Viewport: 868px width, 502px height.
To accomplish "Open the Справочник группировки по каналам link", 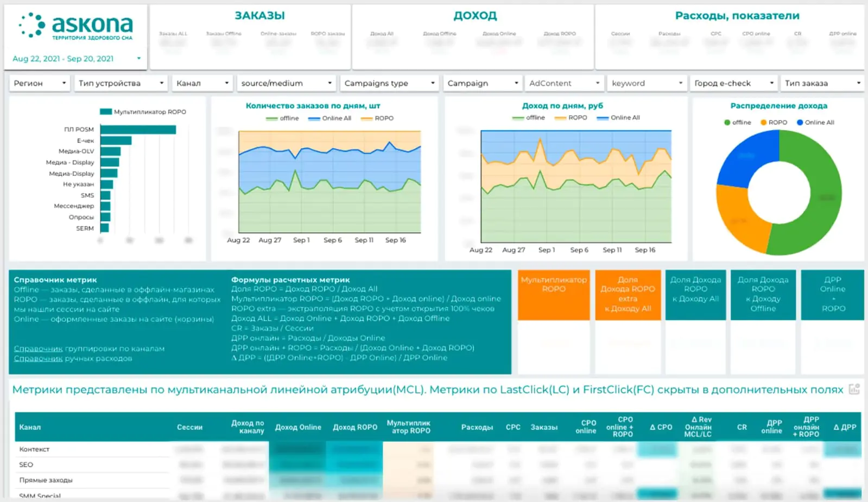I will [89, 348].
